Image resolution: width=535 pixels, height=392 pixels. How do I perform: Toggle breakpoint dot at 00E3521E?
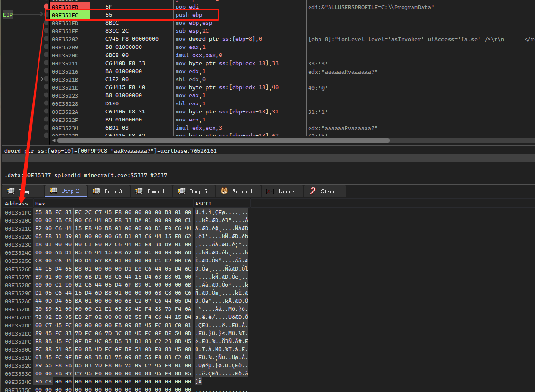coord(47,87)
